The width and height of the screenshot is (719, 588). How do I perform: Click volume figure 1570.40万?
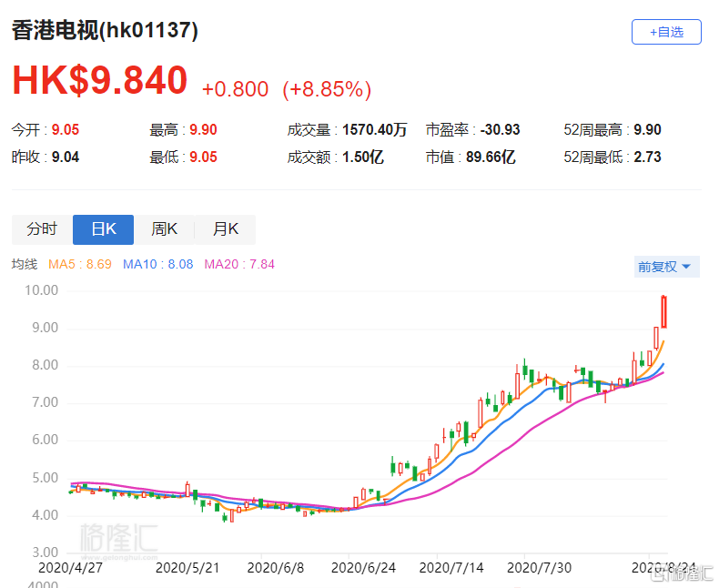coord(375,130)
